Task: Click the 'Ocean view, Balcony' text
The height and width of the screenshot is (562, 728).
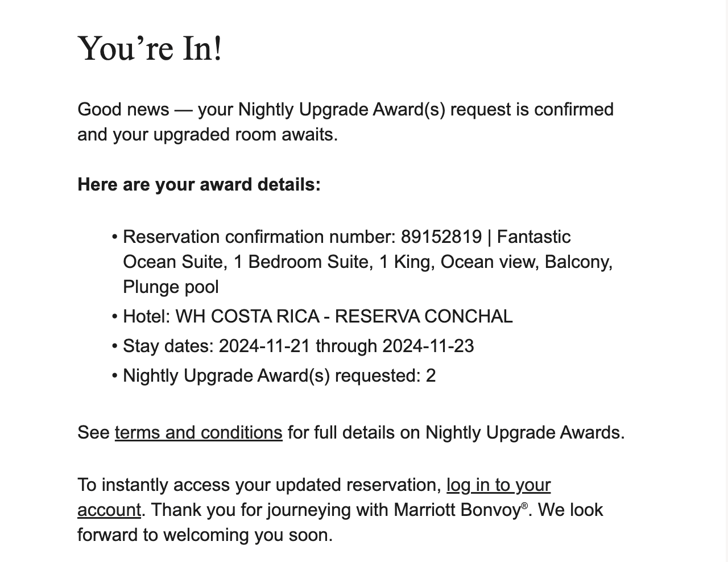Action: (x=526, y=262)
